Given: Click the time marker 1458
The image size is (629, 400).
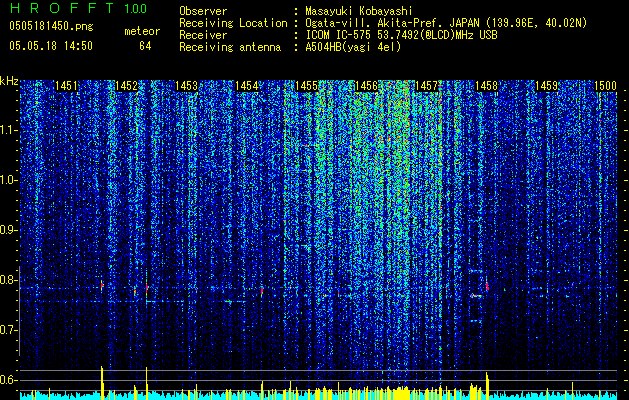Looking at the screenshot, I should (x=487, y=86).
